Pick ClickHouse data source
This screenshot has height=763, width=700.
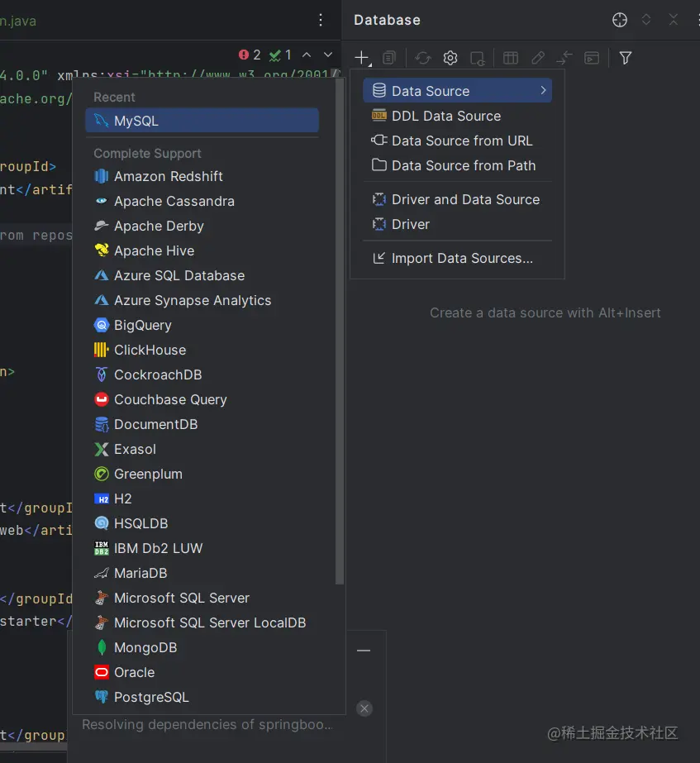[202, 350]
